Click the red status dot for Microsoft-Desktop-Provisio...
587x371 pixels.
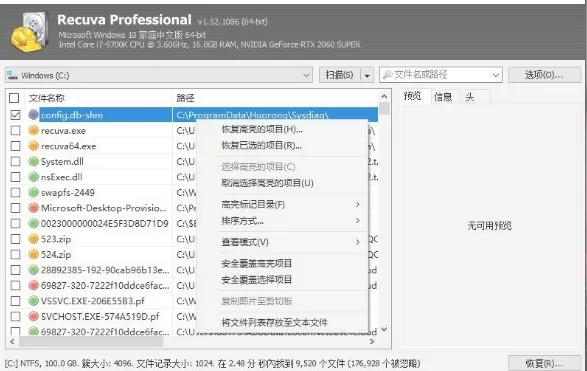click(33, 208)
